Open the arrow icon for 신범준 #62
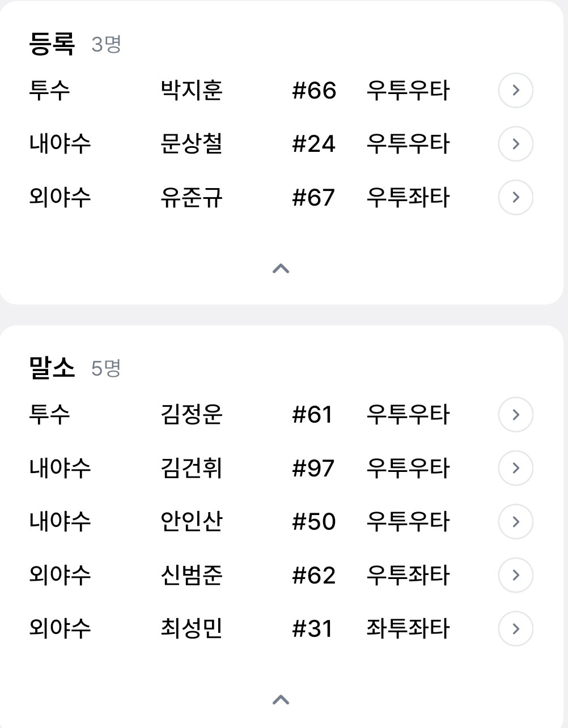The image size is (568, 728). [x=515, y=575]
